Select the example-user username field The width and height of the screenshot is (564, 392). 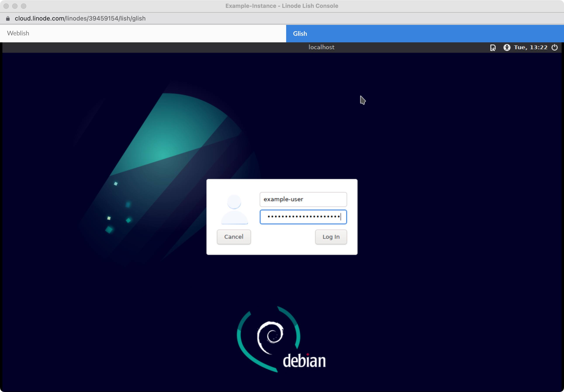(303, 199)
